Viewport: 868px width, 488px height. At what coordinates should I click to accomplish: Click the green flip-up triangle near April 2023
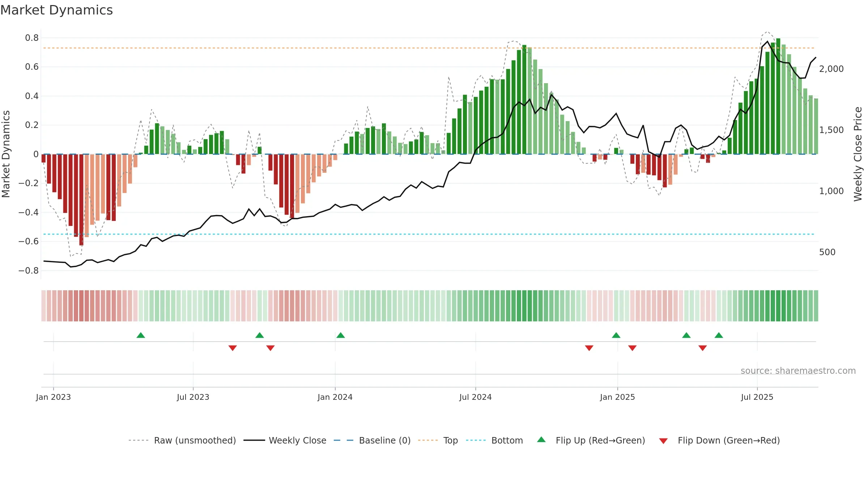tap(141, 335)
